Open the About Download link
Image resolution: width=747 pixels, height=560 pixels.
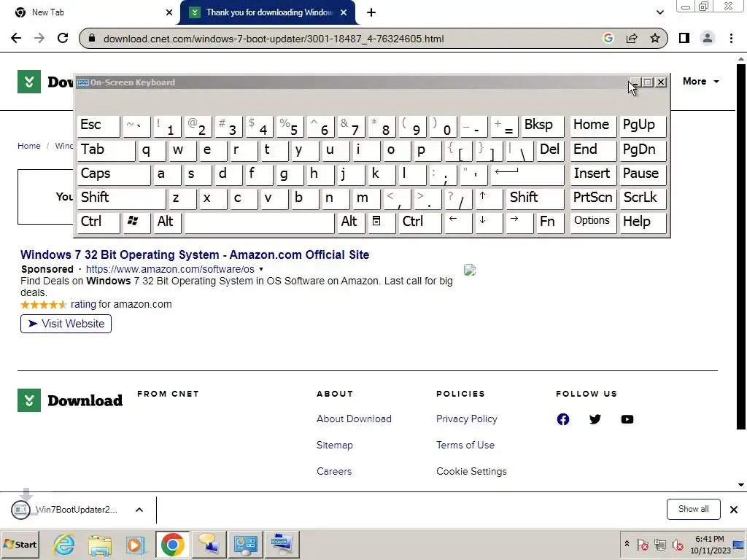coord(354,419)
